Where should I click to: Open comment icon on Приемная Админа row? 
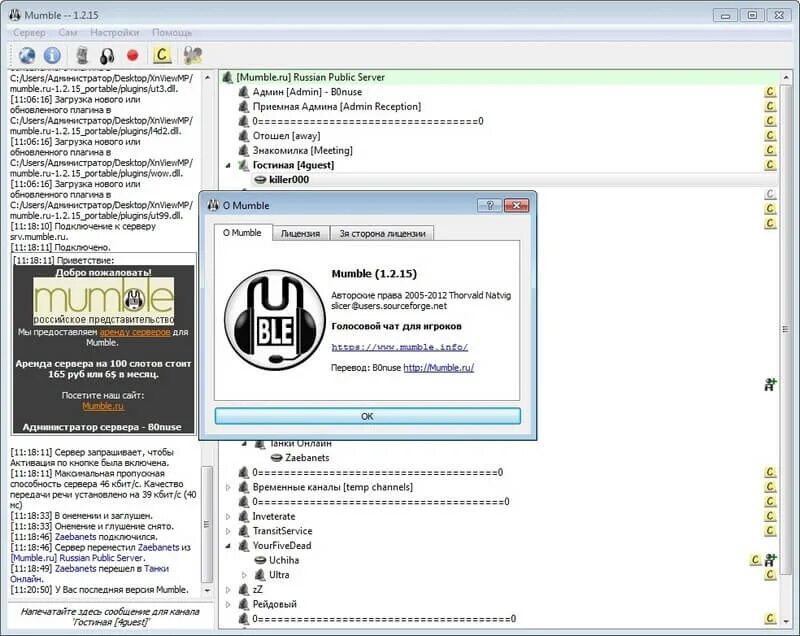[x=770, y=107]
